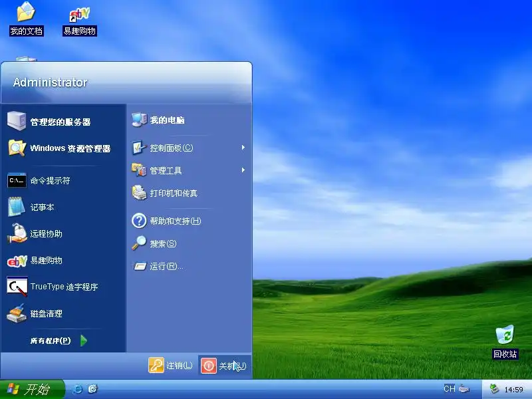Viewport: 532px width, 399px height.
Task: Choose the 打印机和传真 menu label
Action: pyautogui.click(x=174, y=194)
